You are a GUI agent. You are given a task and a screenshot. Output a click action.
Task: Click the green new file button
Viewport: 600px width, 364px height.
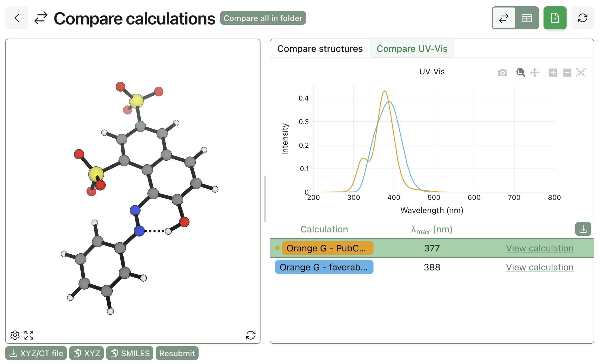pos(555,18)
